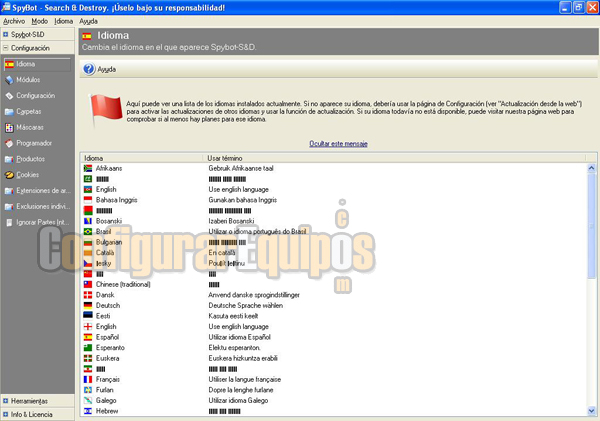The height and width of the screenshot is (421, 600).
Task: Expand the Info & Licencia section
Action: click(5, 414)
